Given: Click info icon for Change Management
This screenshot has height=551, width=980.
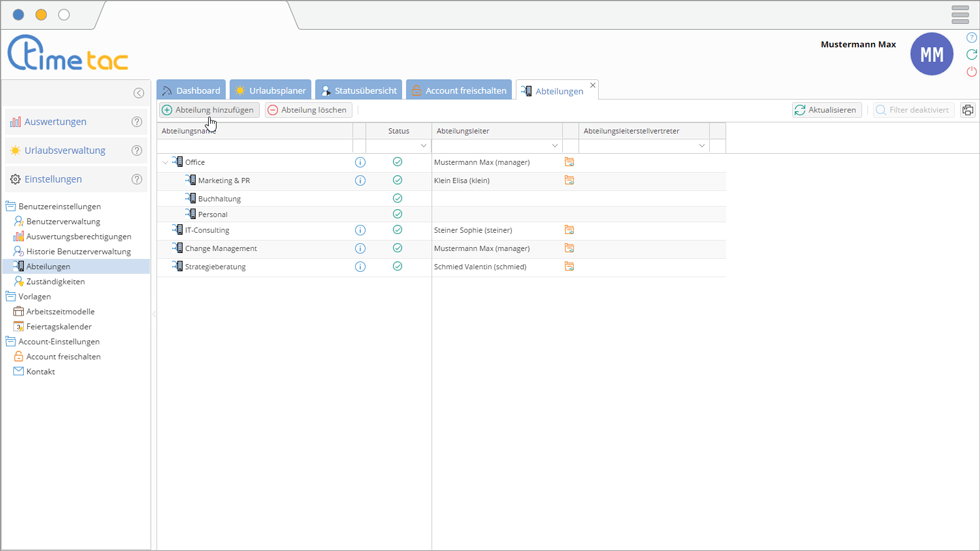Looking at the screenshot, I should 360,248.
